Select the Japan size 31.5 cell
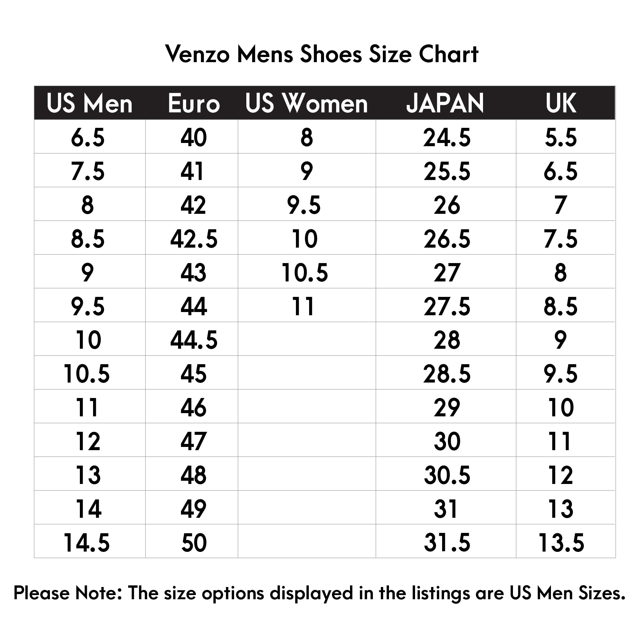The width and height of the screenshot is (644, 644). pyautogui.click(x=447, y=543)
